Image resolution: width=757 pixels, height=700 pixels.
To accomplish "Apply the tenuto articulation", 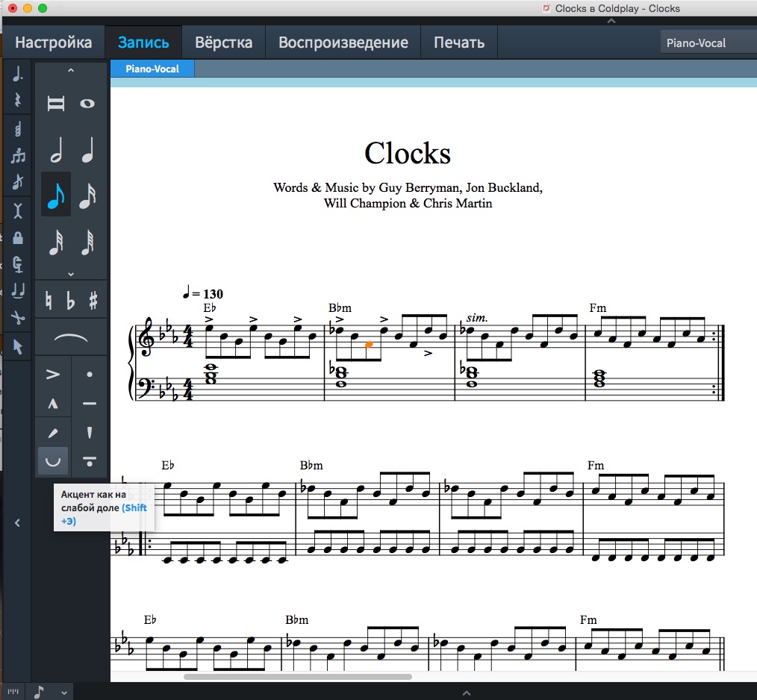I will (x=90, y=404).
